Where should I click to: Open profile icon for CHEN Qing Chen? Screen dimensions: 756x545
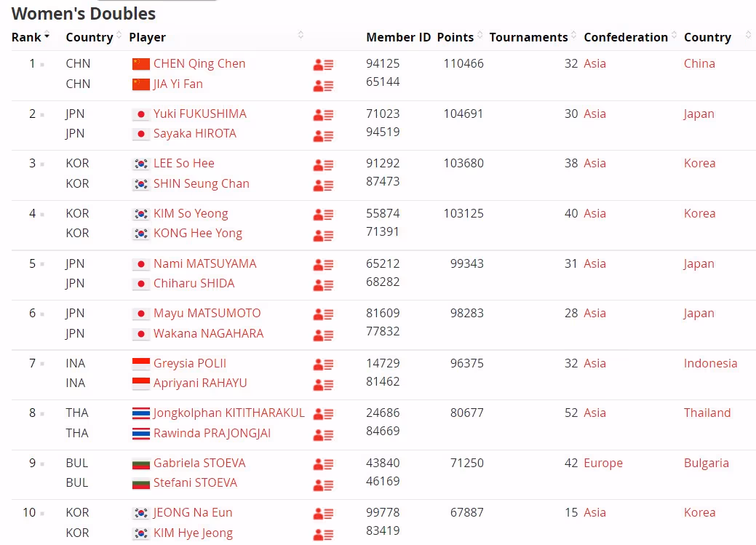(323, 65)
